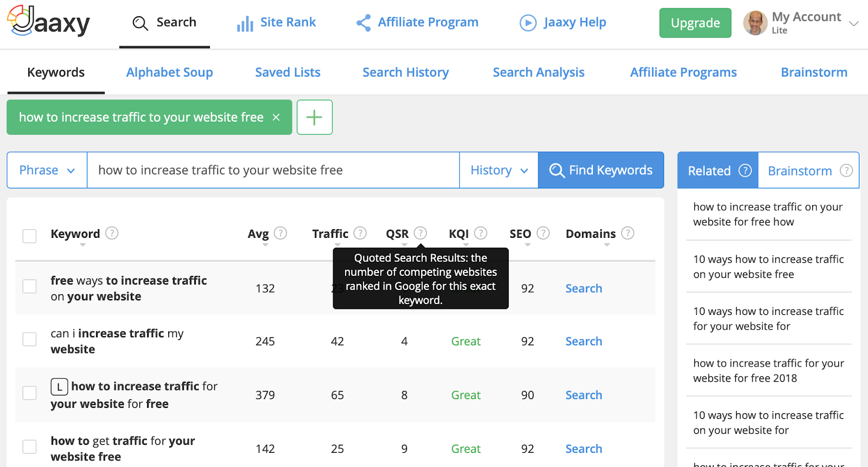Select the Brainstorm tab in the side panel
The image size is (868, 467).
[808, 171]
